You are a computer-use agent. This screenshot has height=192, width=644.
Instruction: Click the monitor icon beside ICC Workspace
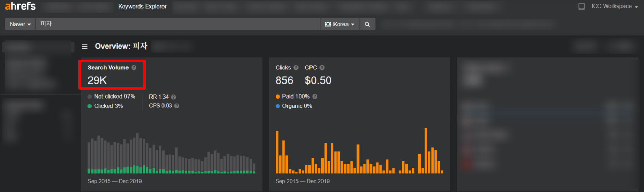tap(581, 7)
